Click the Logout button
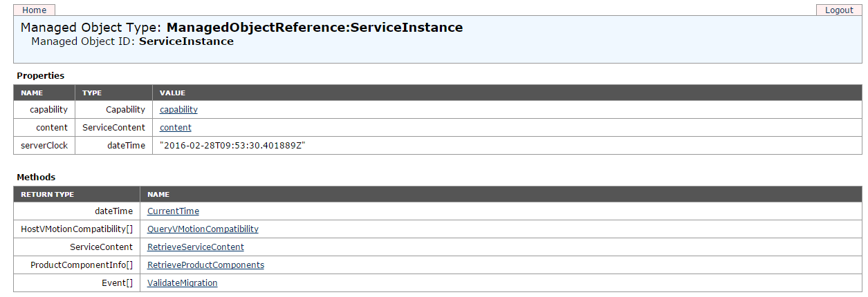The width and height of the screenshot is (868, 297). [x=839, y=10]
